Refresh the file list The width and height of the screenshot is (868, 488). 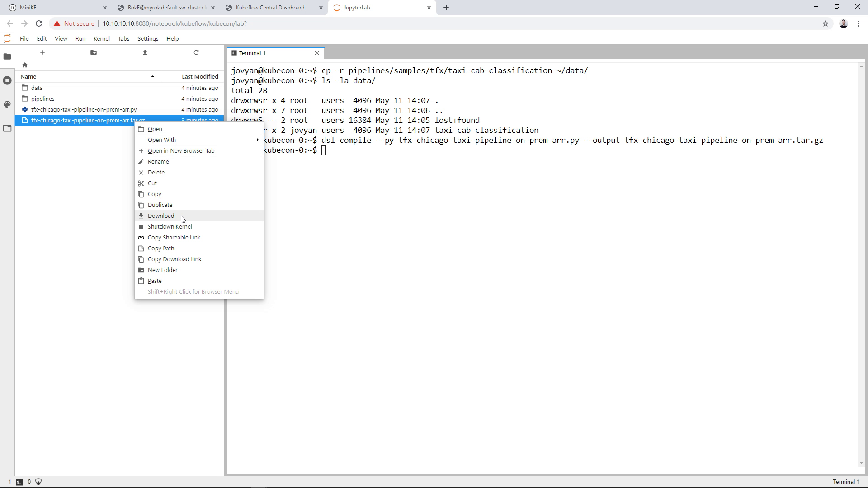point(196,52)
